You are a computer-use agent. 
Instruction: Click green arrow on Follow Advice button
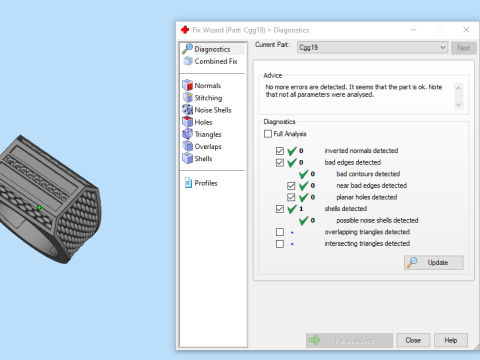(x=314, y=340)
